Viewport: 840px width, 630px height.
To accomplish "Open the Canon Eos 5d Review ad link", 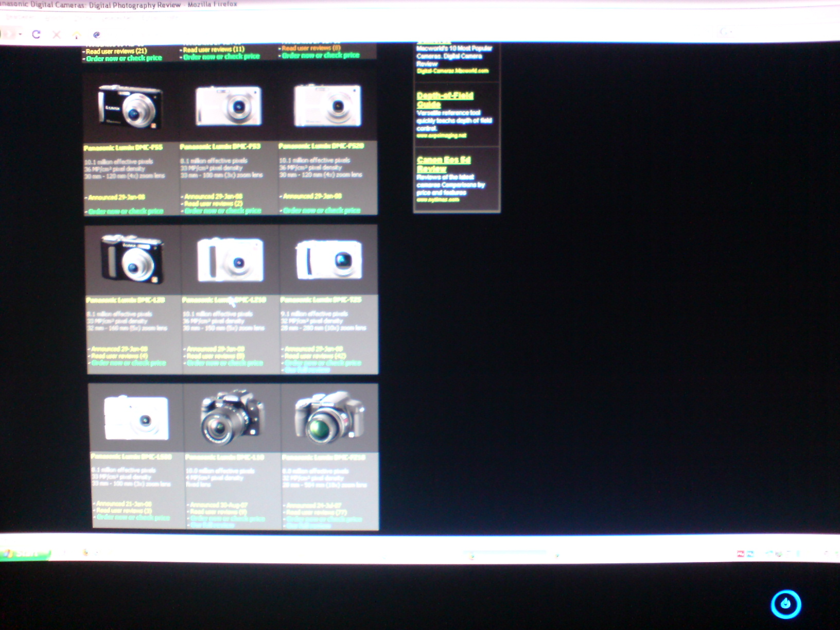I will (443, 164).
